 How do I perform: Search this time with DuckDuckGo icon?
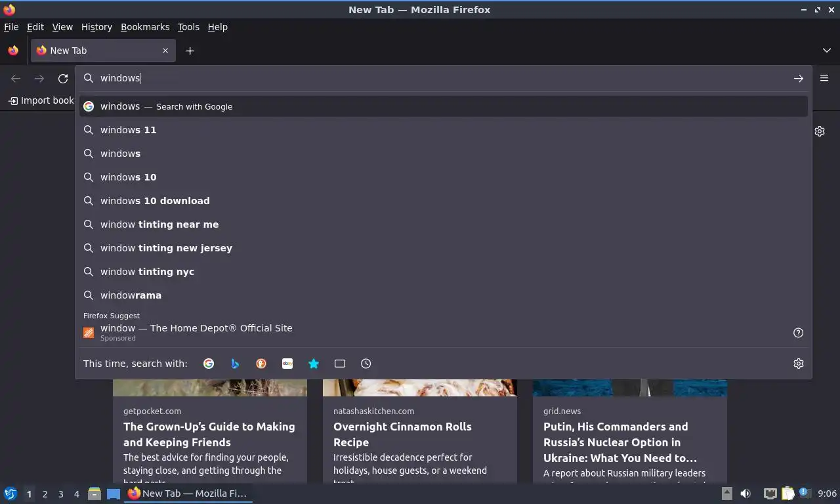point(261,364)
